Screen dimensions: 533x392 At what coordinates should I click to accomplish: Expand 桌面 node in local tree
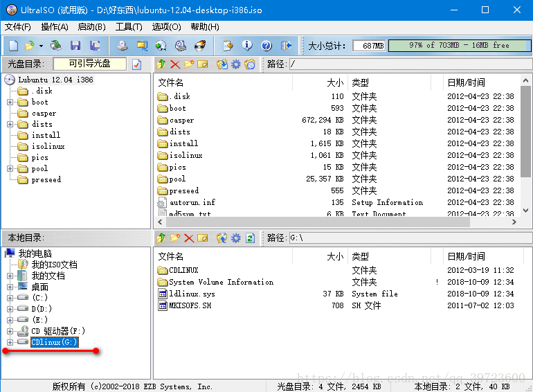click(x=10, y=287)
